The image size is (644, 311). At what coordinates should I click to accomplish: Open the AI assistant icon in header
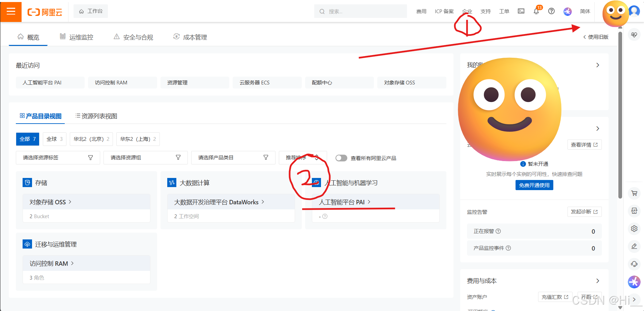567,11
